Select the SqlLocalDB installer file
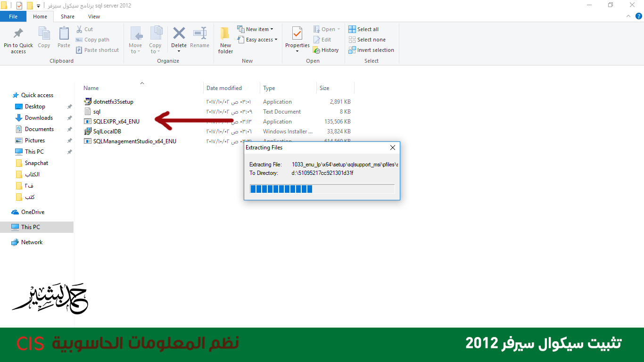 tap(103, 132)
